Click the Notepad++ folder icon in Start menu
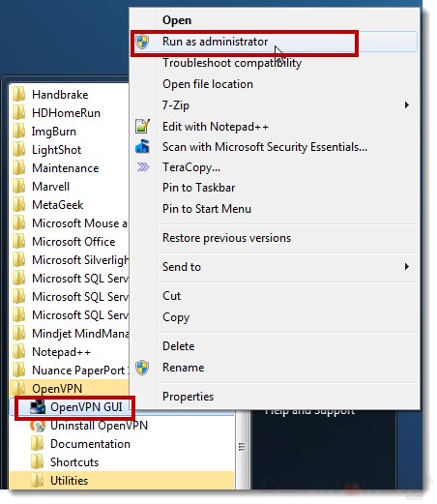The width and height of the screenshot is (437, 504). click(x=18, y=352)
